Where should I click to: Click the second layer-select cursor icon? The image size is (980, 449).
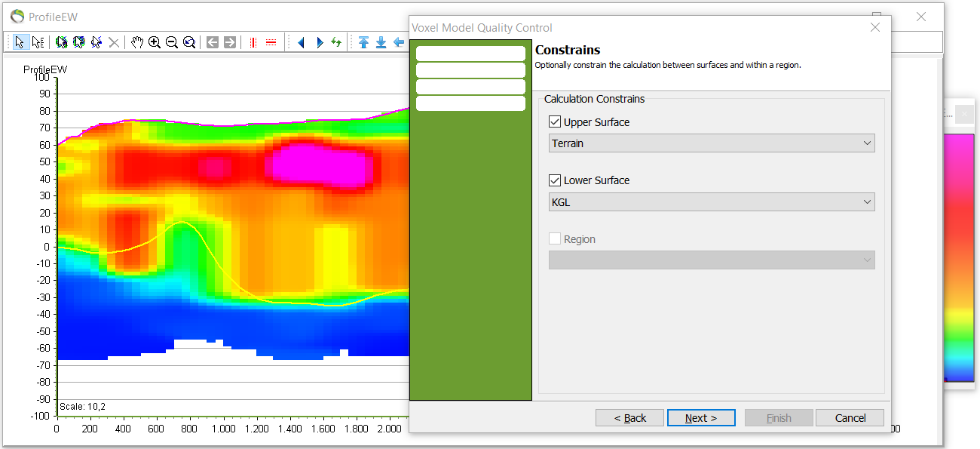(78, 42)
